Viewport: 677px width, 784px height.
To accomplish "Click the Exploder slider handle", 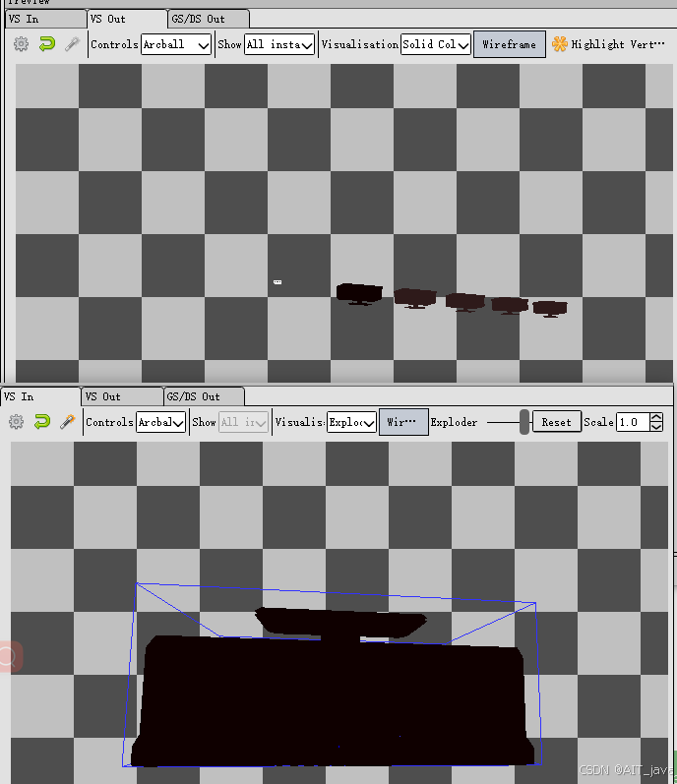I will pyautogui.click(x=524, y=422).
